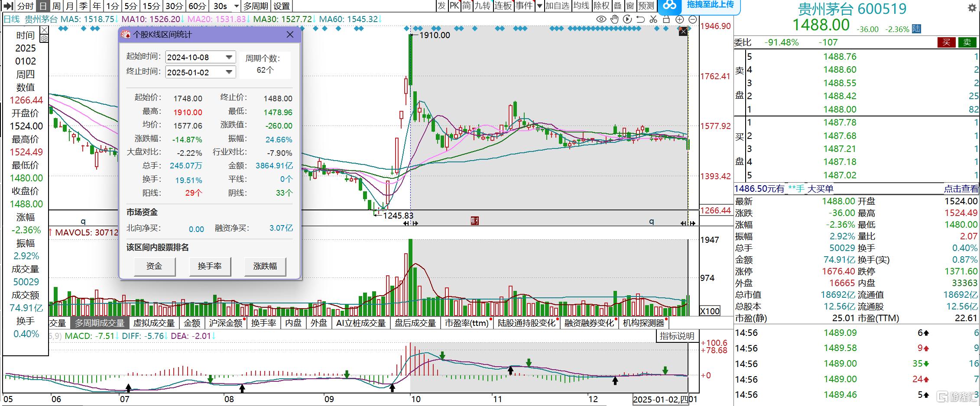Select the 60分 period
This screenshot has width=980, height=406.
click(x=197, y=6)
